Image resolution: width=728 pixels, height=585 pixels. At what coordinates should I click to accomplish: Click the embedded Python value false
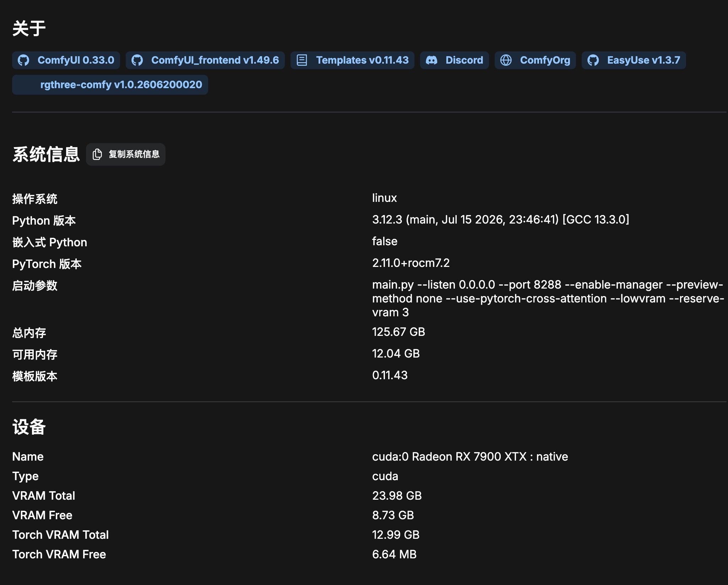tap(385, 241)
